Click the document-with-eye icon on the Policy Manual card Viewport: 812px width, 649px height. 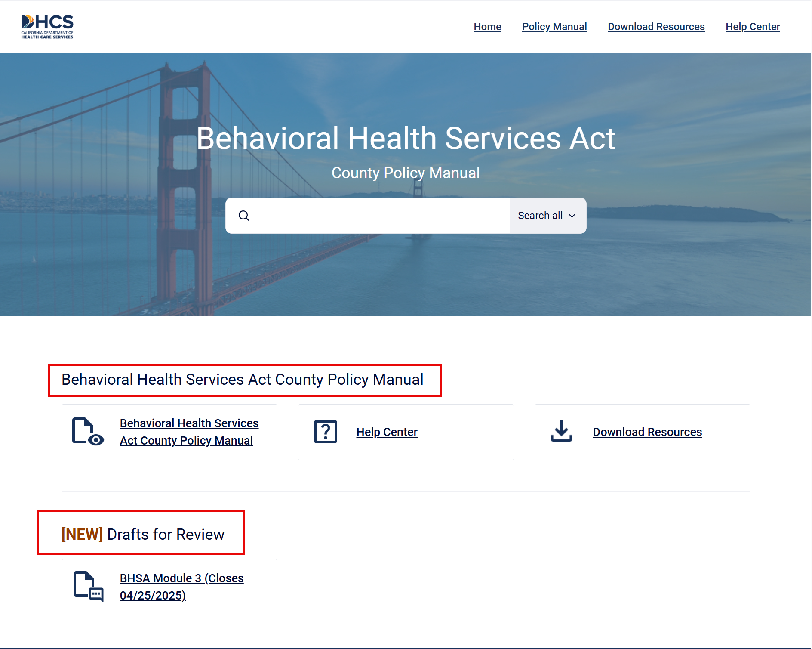(87, 432)
